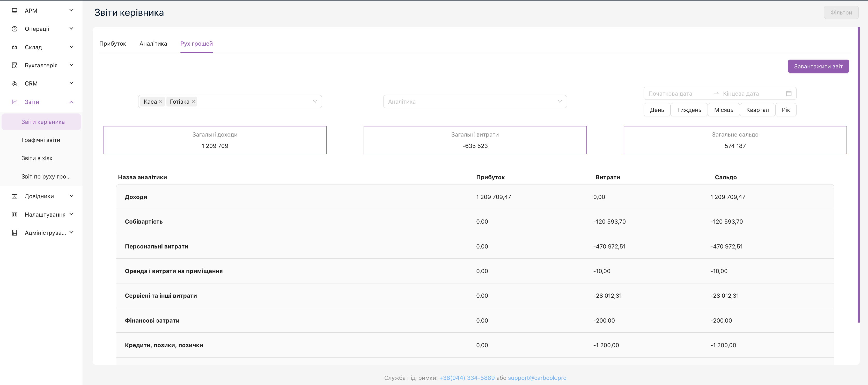Remove the Каса tag

coord(161,102)
